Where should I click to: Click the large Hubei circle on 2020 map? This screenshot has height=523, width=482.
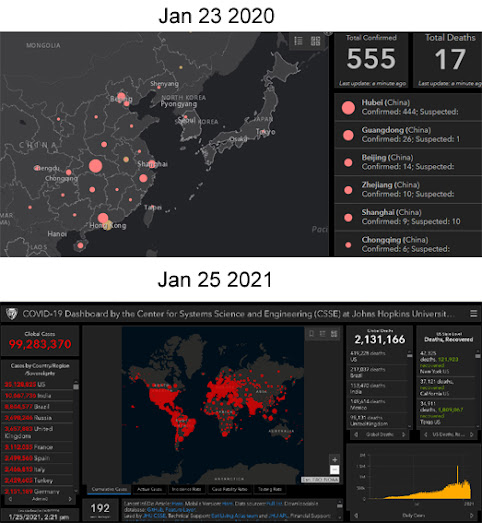[x=95, y=166]
